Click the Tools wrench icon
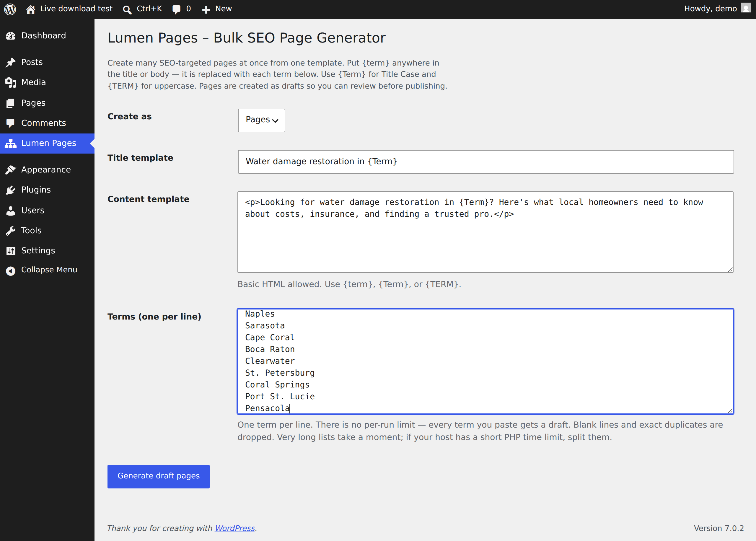This screenshot has height=541, width=756. click(x=11, y=231)
